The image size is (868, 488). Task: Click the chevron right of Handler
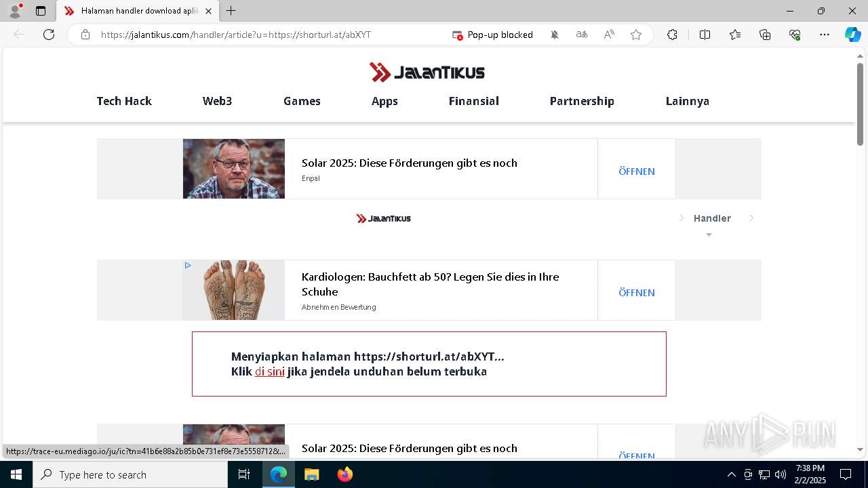751,218
